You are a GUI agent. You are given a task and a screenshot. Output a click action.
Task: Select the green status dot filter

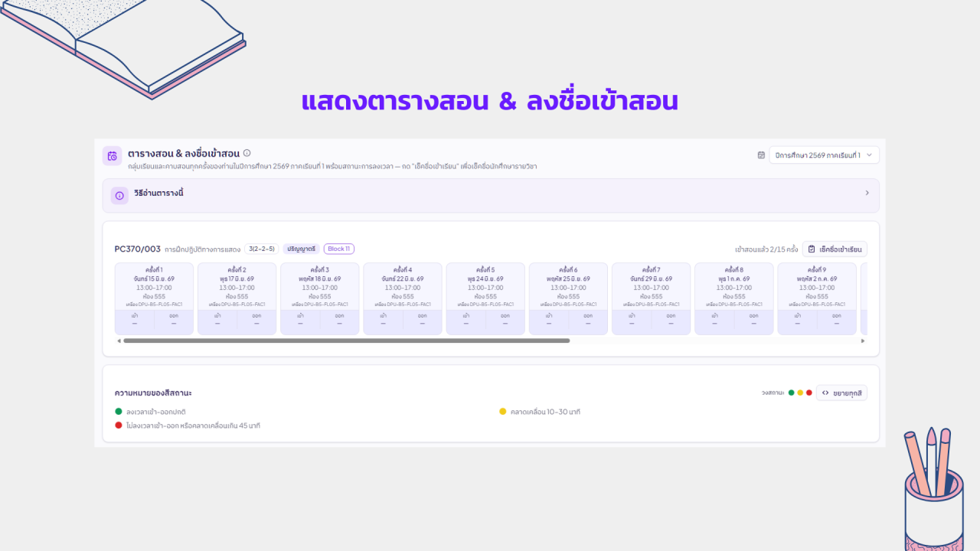pyautogui.click(x=792, y=393)
